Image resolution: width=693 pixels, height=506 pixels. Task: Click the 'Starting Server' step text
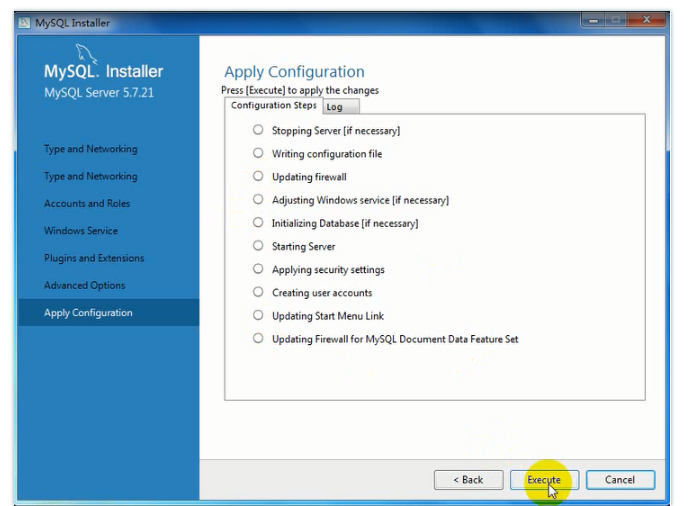[304, 247]
